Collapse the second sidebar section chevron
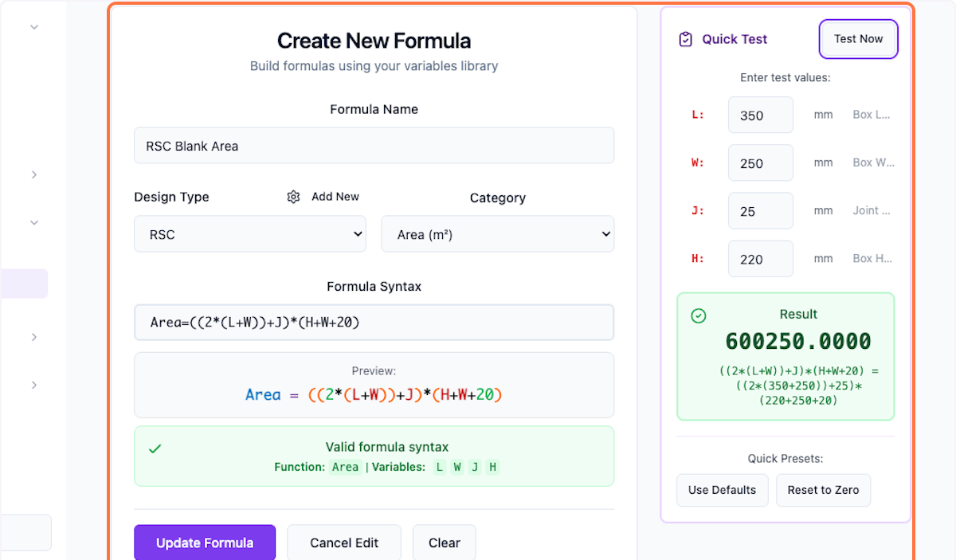Viewport: 956px width, 560px height. pos(33,222)
